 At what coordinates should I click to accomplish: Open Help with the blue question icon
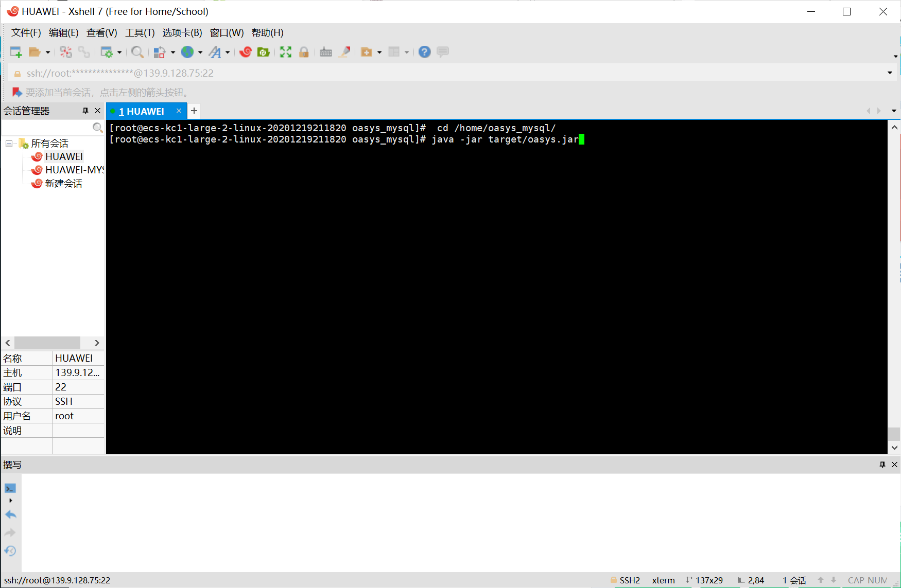pos(424,52)
